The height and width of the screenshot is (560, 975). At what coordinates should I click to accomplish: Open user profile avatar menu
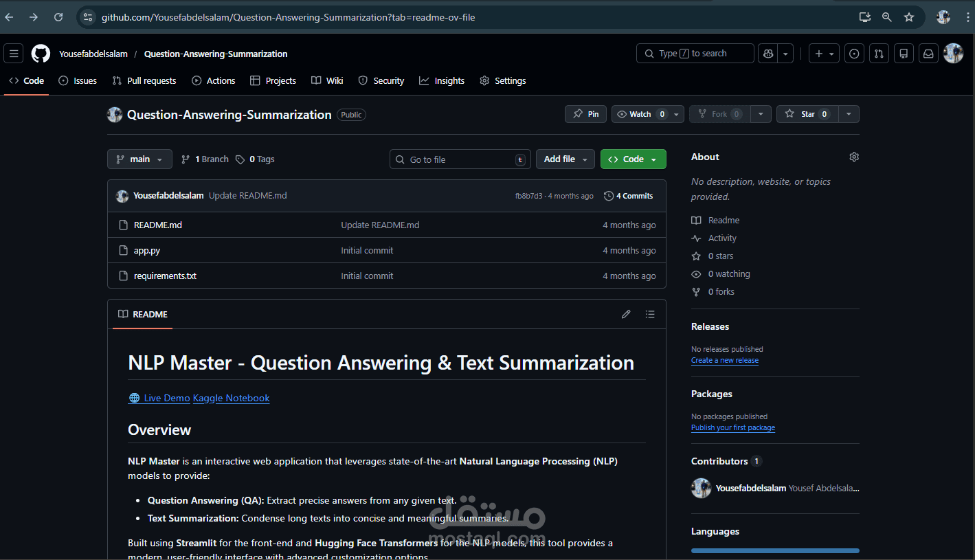(954, 54)
